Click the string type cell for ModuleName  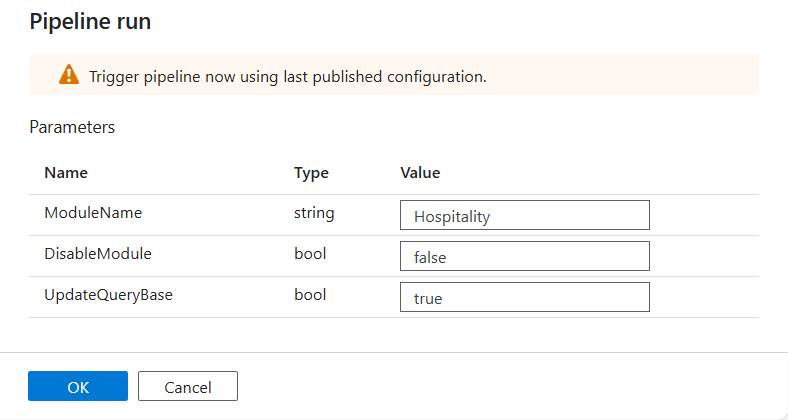click(314, 213)
